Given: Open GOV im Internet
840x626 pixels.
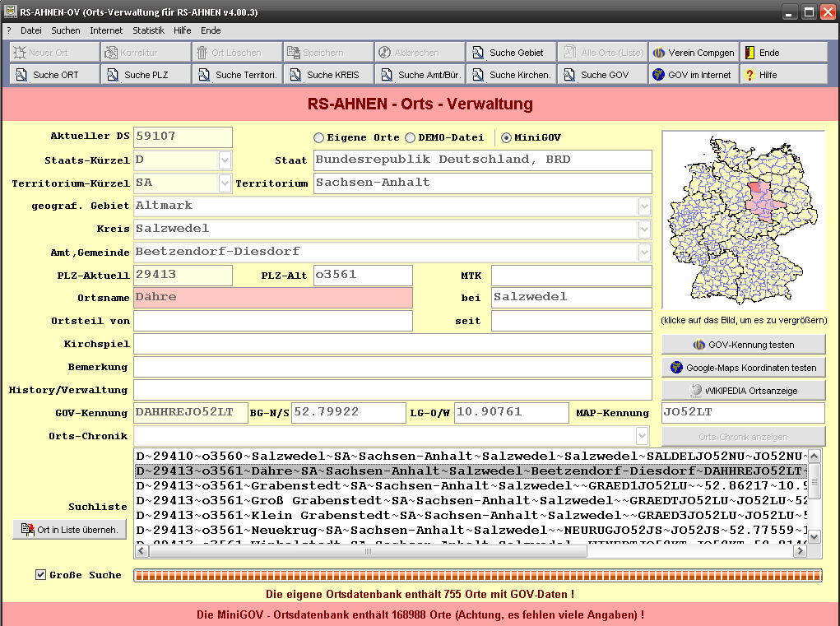Looking at the screenshot, I should click(x=694, y=74).
